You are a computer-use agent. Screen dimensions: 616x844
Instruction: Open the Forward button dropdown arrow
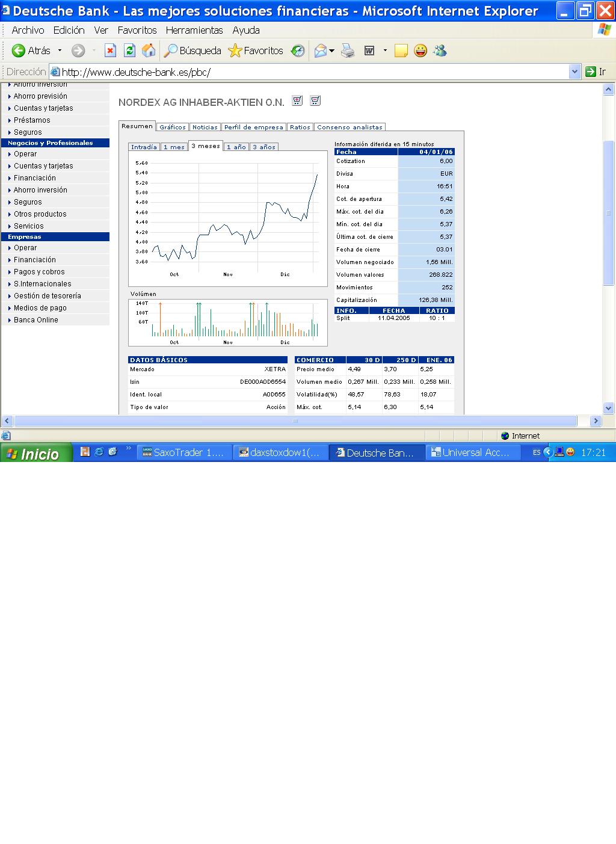coord(94,51)
